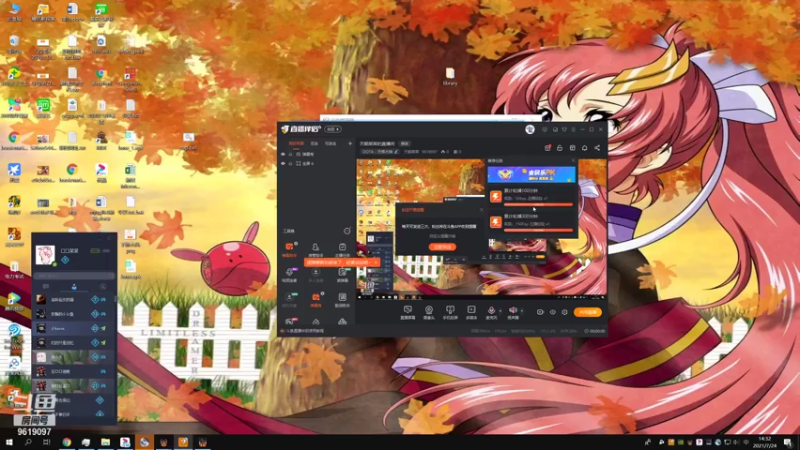Select the first highlighted scene tab
Viewport: 800px width, 450px height.
[x=296, y=144]
